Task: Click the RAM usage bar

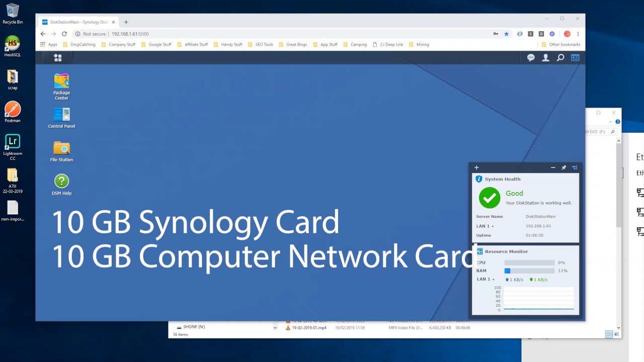Action: pos(529,271)
